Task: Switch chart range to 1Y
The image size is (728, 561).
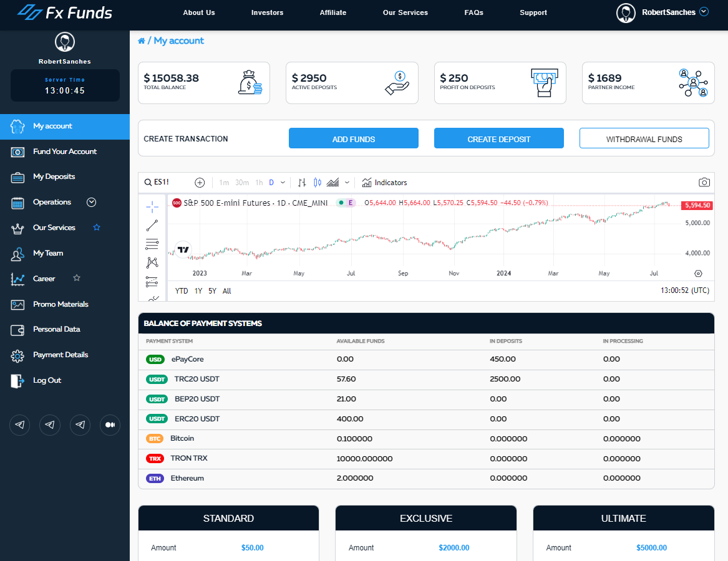Action: tap(198, 291)
